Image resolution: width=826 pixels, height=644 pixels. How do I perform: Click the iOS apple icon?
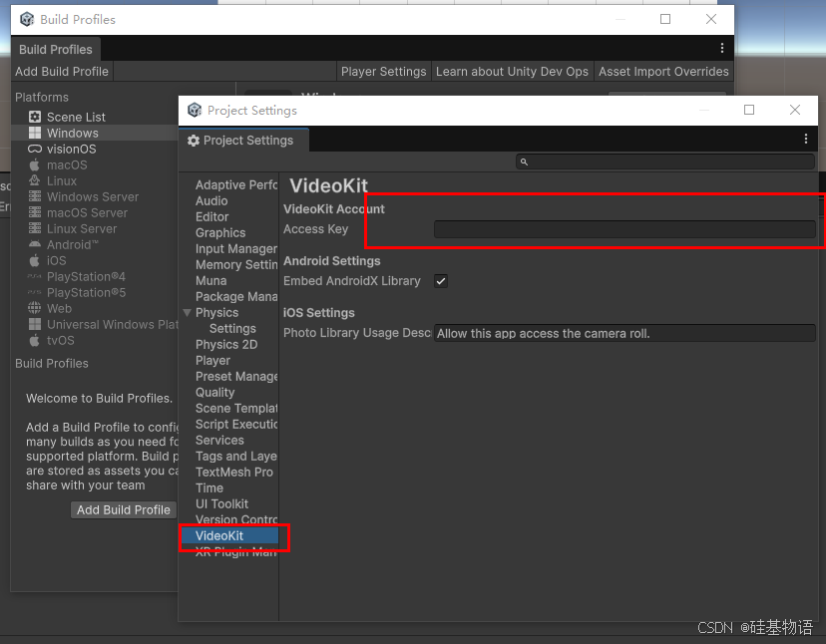[x=35, y=260]
